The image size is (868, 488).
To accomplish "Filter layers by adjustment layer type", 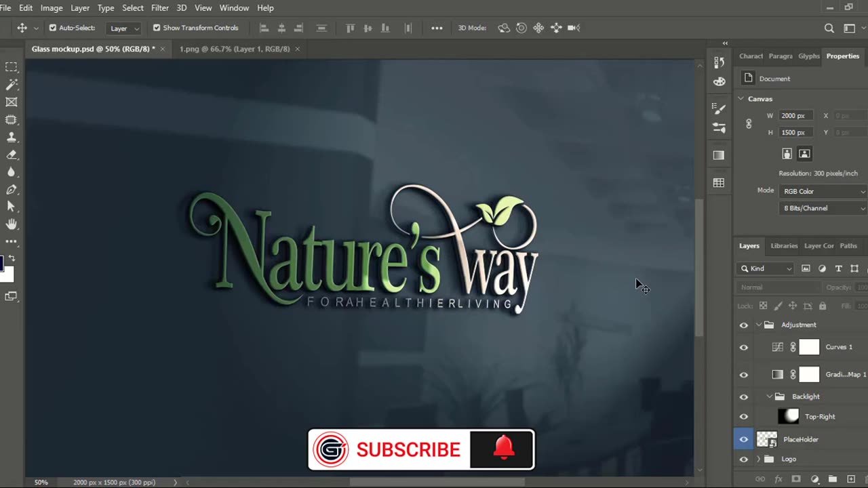I will coord(822,268).
